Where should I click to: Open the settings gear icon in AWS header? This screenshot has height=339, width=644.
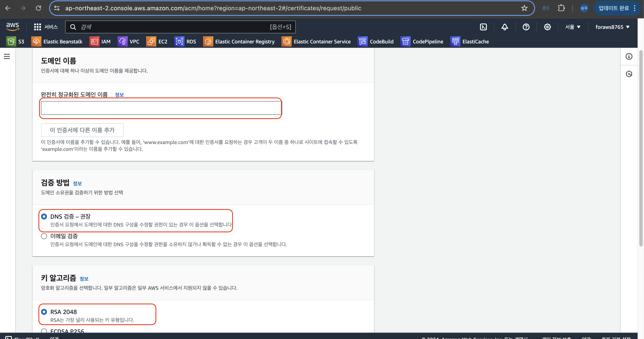pyautogui.click(x=547, y=27)
